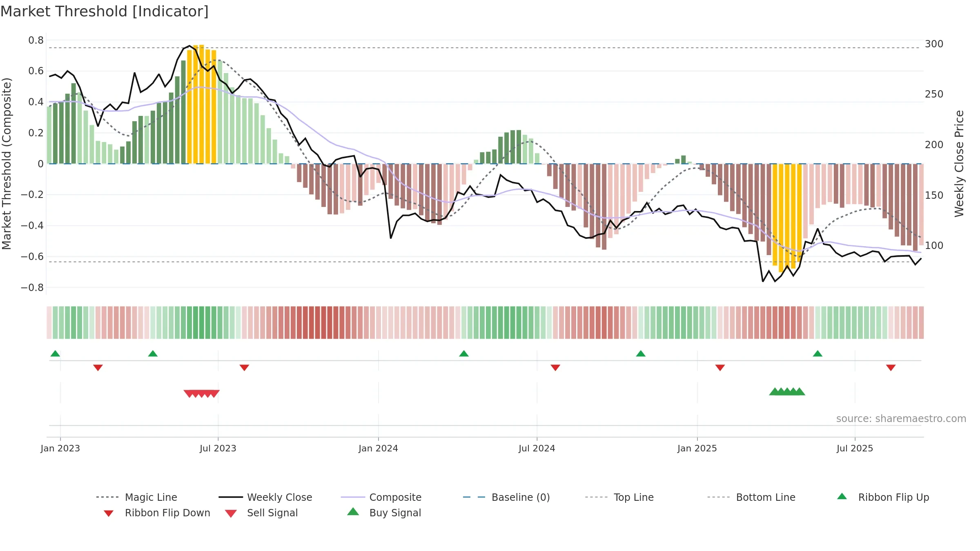980x551 pixels.
Task: Toggle the Sell Signal legend entry
Action: coord(261,513)
